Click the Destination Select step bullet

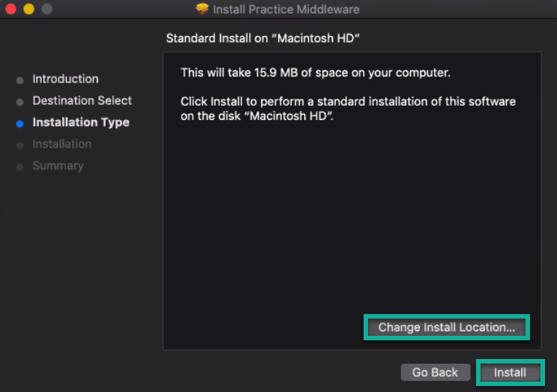pyautogui.click(x=20, y=102)
